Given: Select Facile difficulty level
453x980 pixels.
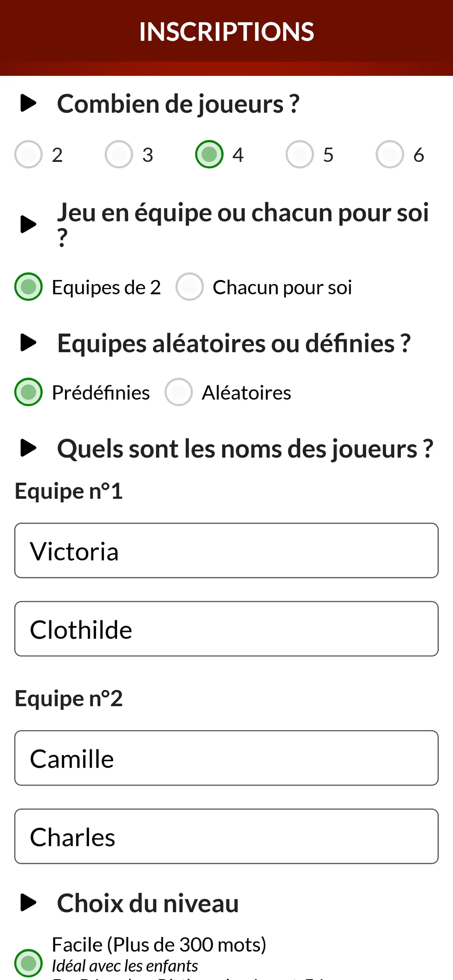Looking at the screenshot, I should [28, 963].
